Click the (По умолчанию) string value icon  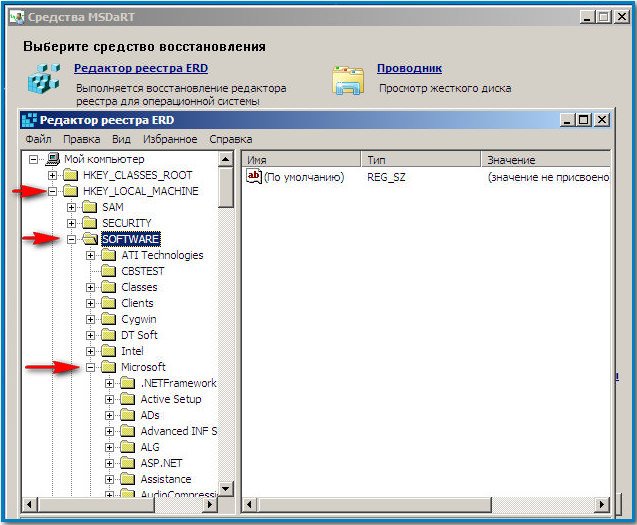254,177
